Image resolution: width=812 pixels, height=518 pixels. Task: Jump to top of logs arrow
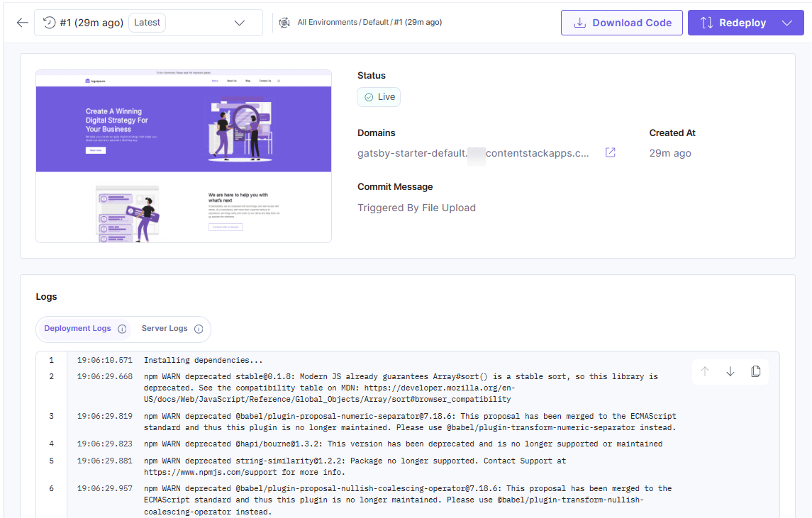tap(705, 371)
